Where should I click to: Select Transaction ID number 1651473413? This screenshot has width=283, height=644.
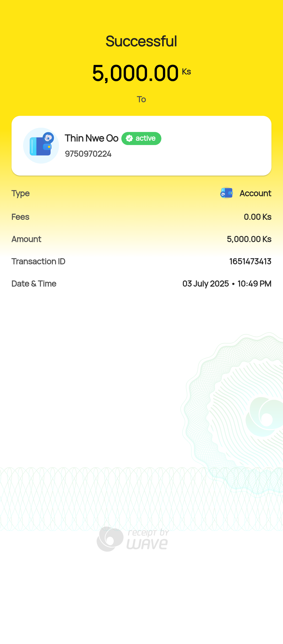point(250,261)
